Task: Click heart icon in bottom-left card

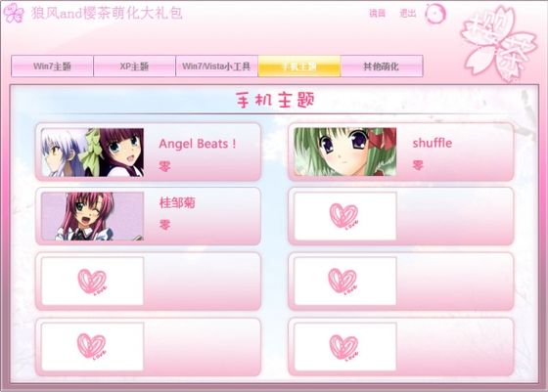Action: point(92,346)
